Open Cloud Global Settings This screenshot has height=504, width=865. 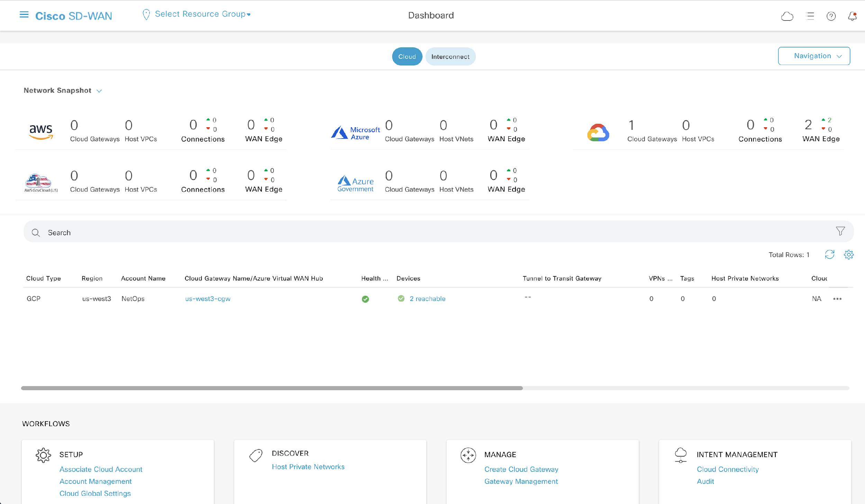(95, 493)
